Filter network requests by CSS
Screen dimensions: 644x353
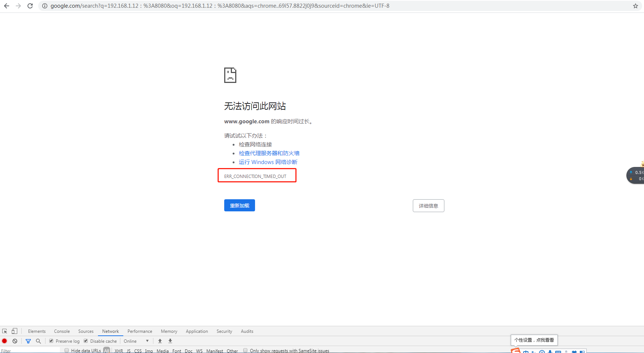point(138,351)
